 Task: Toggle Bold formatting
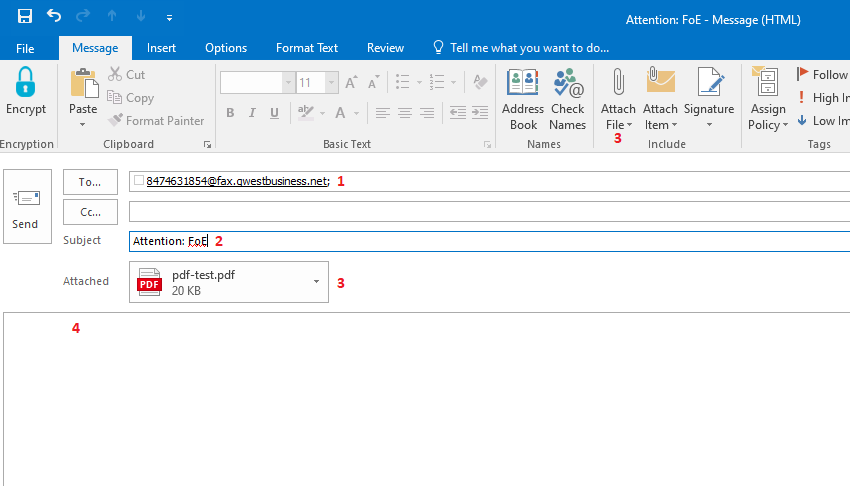point(230,113)
